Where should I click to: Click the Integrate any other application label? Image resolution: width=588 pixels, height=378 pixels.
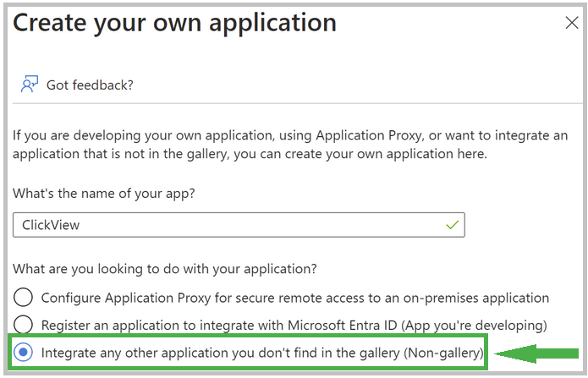click(262, 353)
